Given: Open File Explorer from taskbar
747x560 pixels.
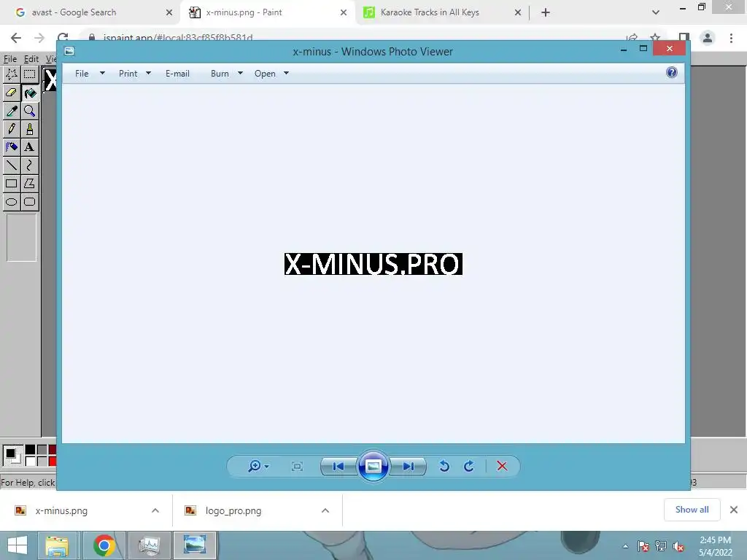Looking at the screenshot, I should 57,545.
